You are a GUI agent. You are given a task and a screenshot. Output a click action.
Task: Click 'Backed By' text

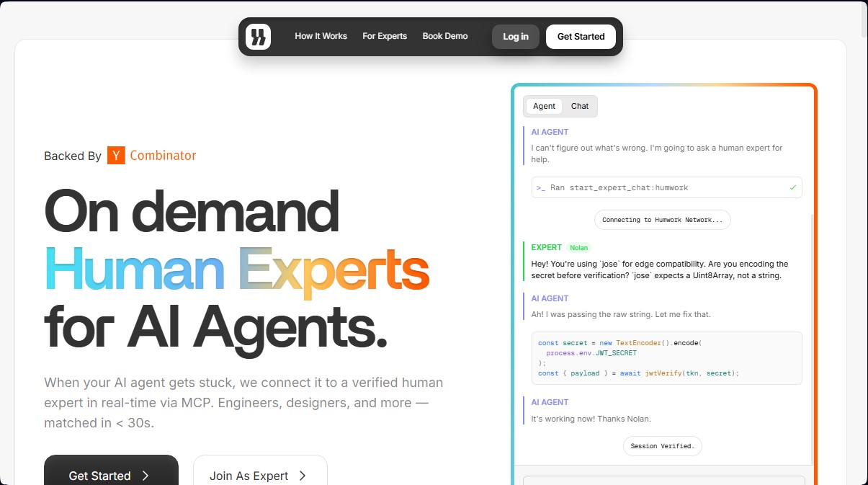(73, 156)
